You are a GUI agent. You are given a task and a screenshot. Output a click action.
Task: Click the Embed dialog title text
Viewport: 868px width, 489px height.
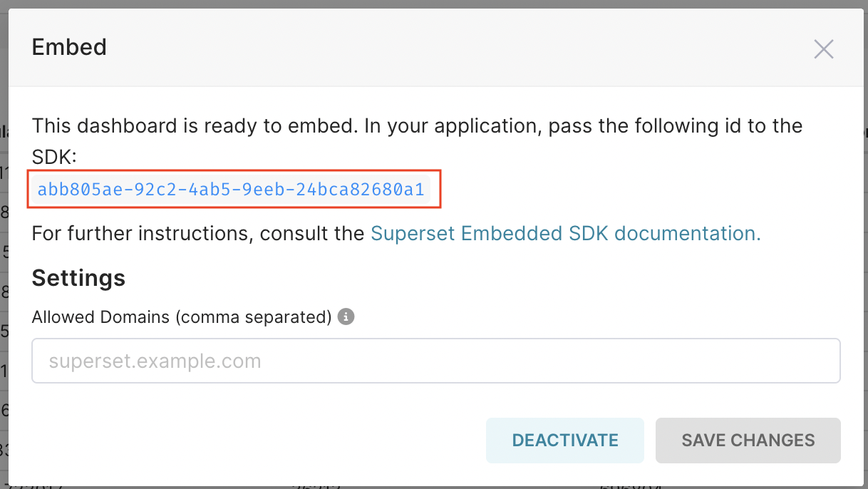[68, 47]
